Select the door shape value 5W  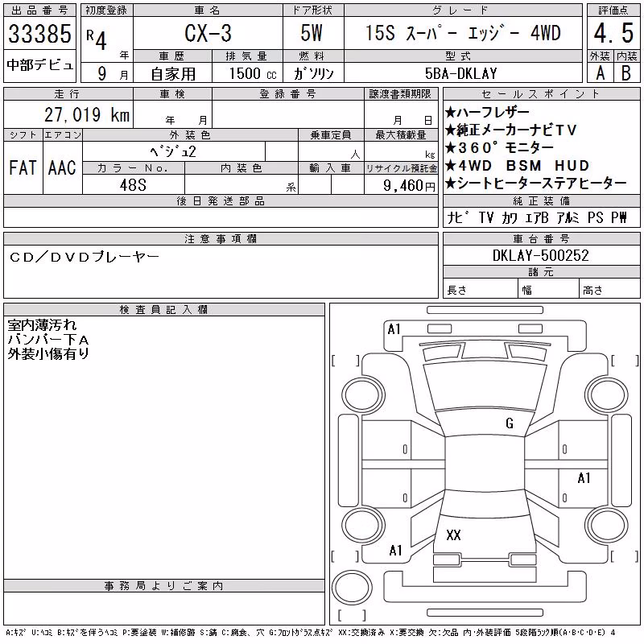(312, 33)
